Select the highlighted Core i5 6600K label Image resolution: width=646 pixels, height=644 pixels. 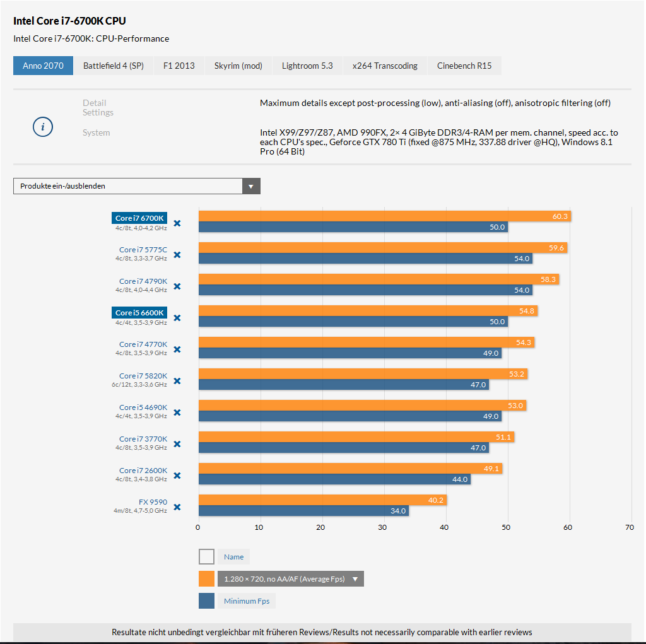[x=139, y=313]
